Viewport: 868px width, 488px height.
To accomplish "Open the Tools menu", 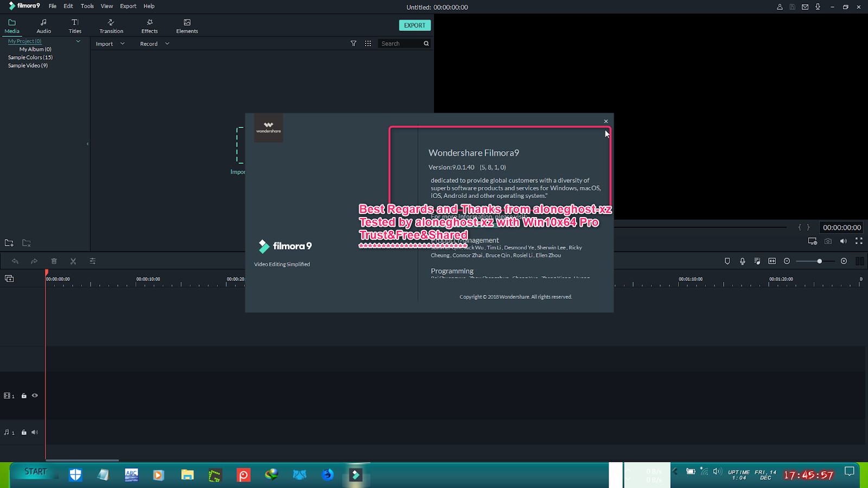I will pos(87,7).
